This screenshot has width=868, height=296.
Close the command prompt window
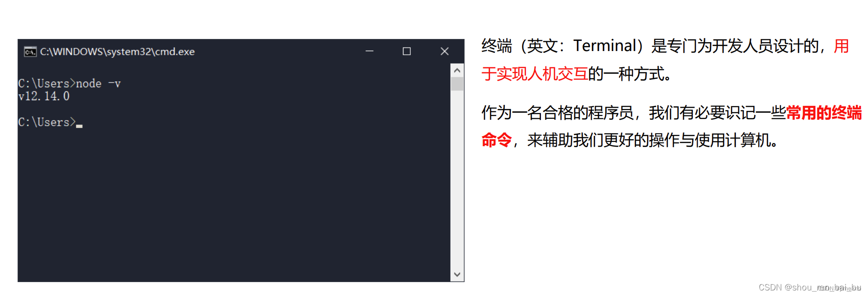coord(445,51)
